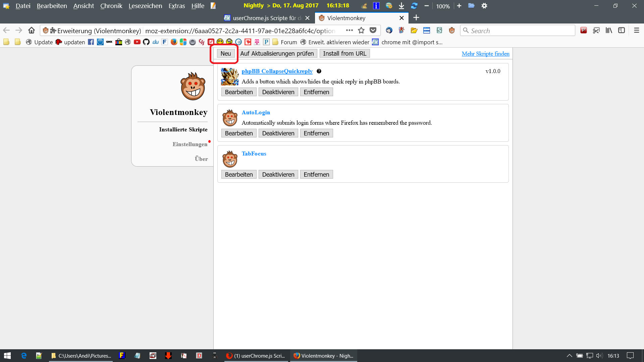
Task: Click the screenshot scissors icon
Action: tap(596, 31)
